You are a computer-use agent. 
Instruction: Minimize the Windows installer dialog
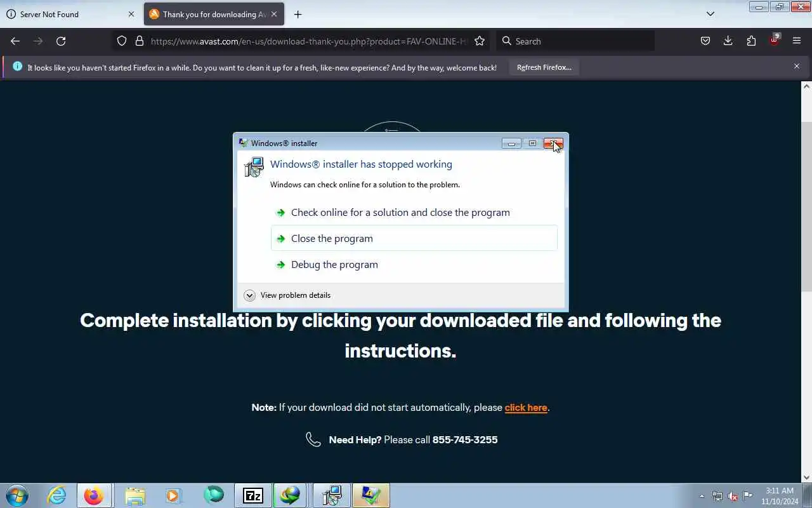coord(511,144)
